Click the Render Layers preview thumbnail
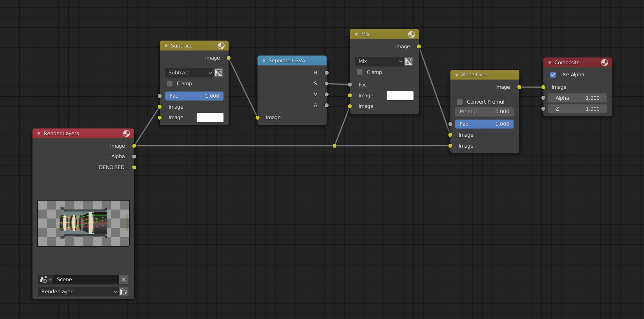 pos(83,223)
